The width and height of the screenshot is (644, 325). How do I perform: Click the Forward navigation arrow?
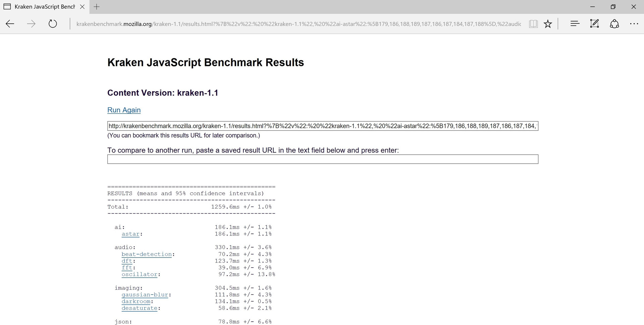click(31, 23)
